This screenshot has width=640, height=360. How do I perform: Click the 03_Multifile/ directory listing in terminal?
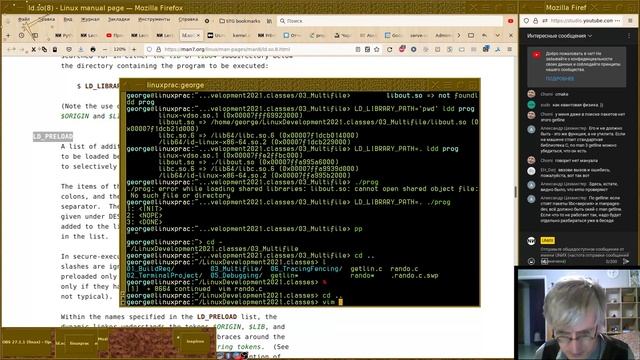(236, 269)
